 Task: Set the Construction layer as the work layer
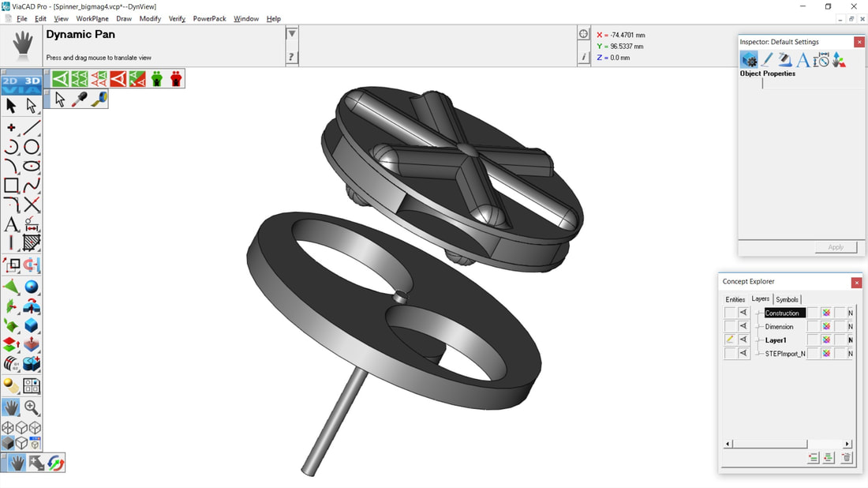[730, 313]
